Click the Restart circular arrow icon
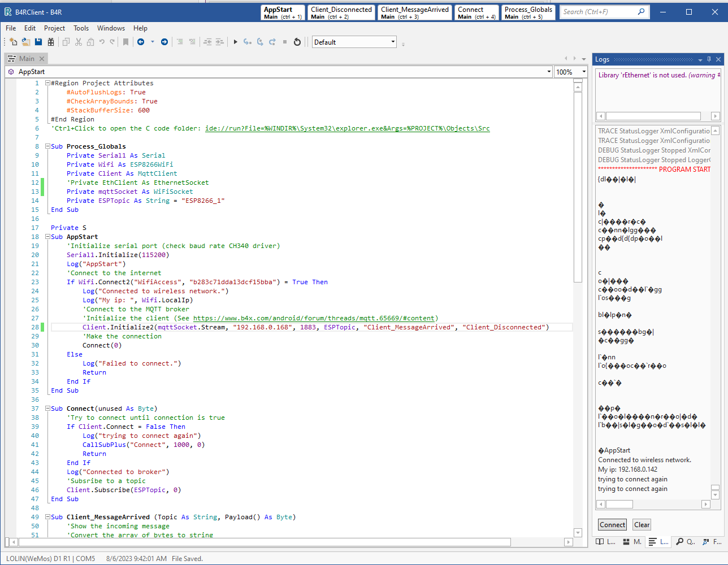The image size is (728, 565). tap(297, 42)
